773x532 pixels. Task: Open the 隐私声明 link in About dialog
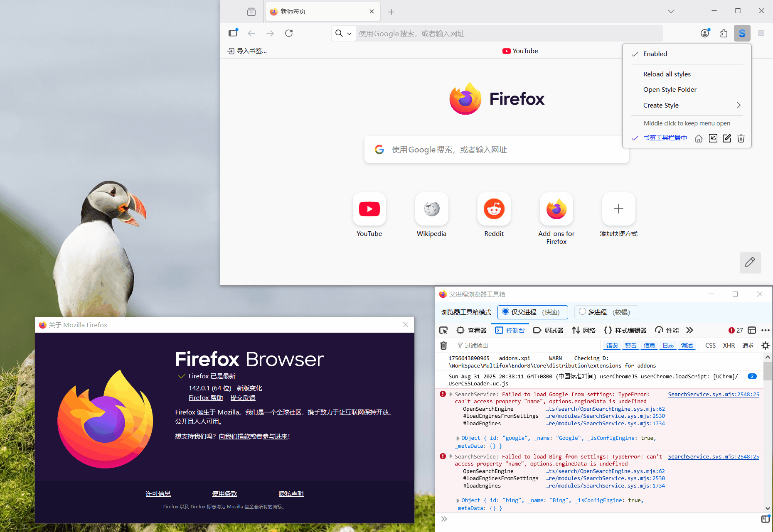[x=291, y=494]
